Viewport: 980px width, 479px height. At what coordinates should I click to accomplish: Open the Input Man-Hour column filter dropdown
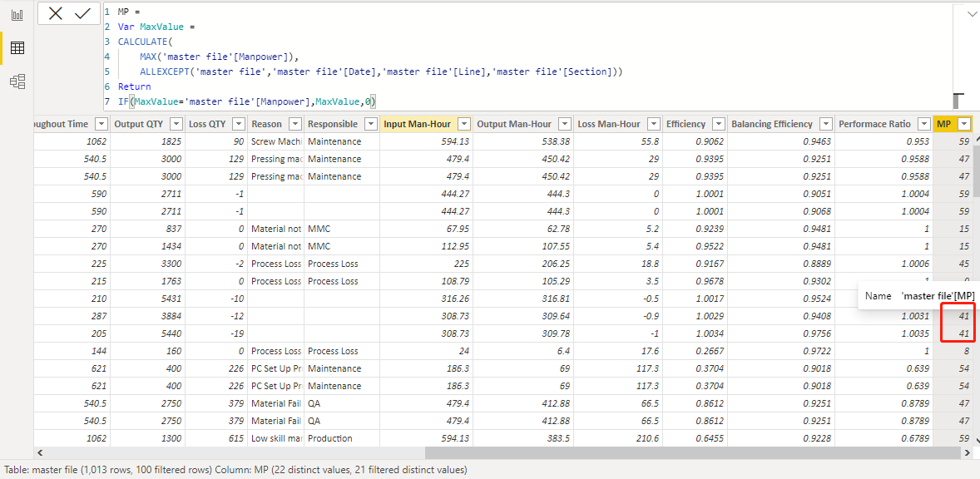(x=463, y=124)
